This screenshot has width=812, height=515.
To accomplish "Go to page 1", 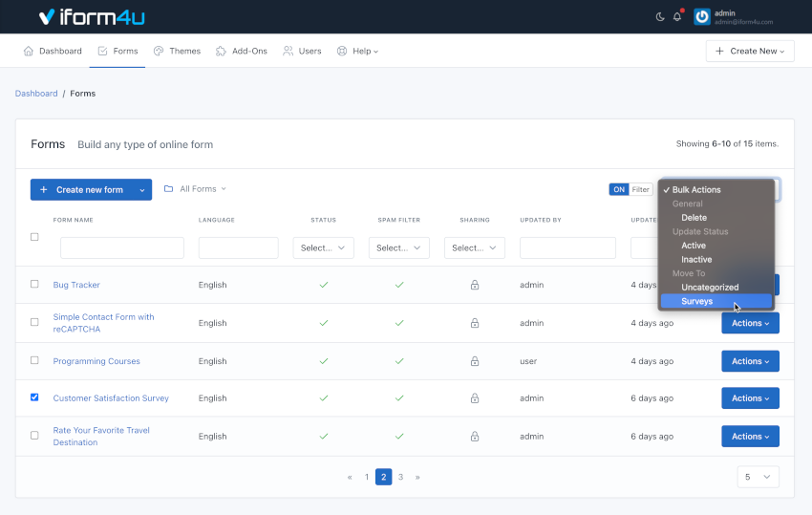I will coord(367,477).
